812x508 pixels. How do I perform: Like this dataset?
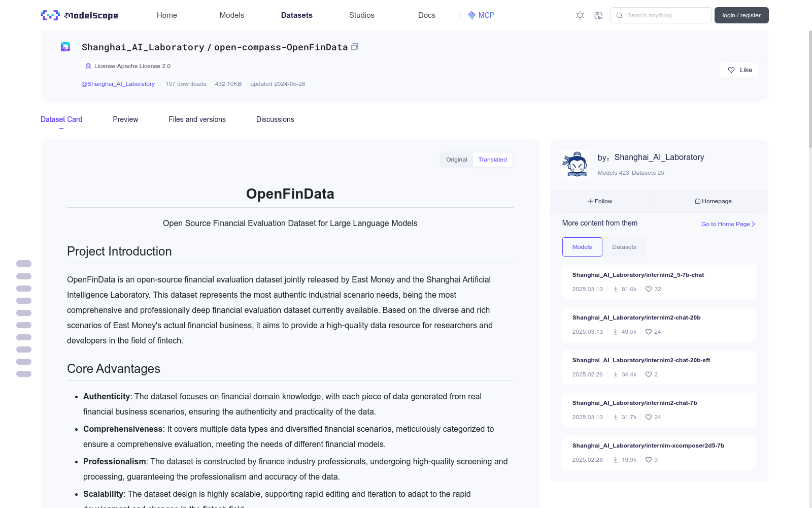tap(739, 70)
